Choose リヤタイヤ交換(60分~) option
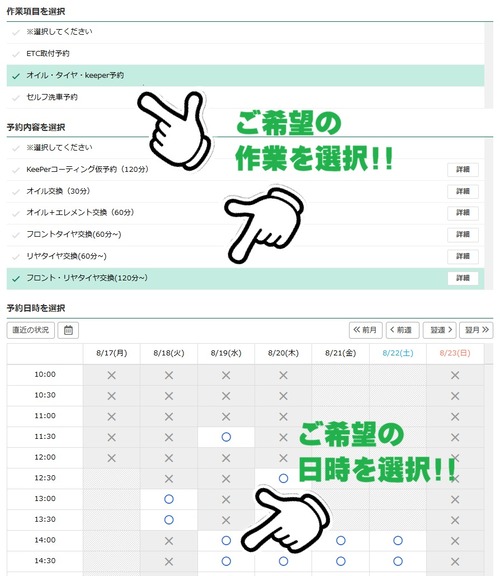 click(x=245, y=256)
